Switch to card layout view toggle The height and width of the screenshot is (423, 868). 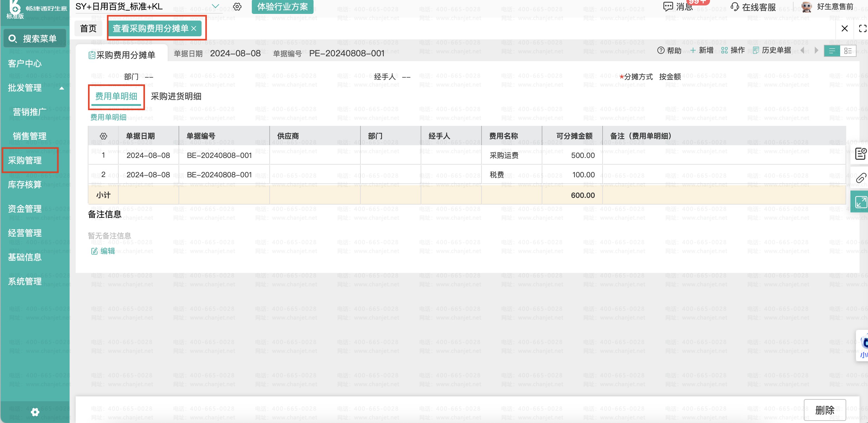848,51
